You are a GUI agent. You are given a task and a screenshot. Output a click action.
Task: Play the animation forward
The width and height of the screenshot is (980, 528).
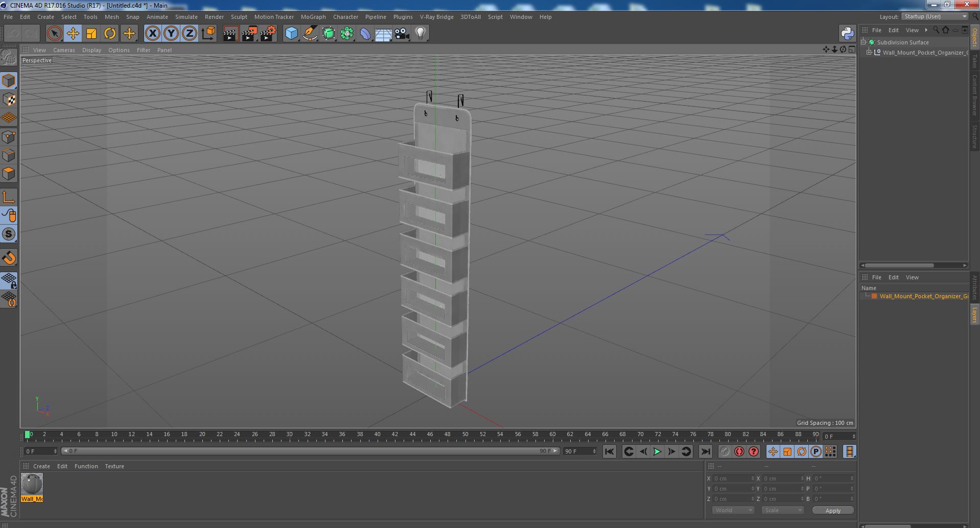click(x=657, y=451)
